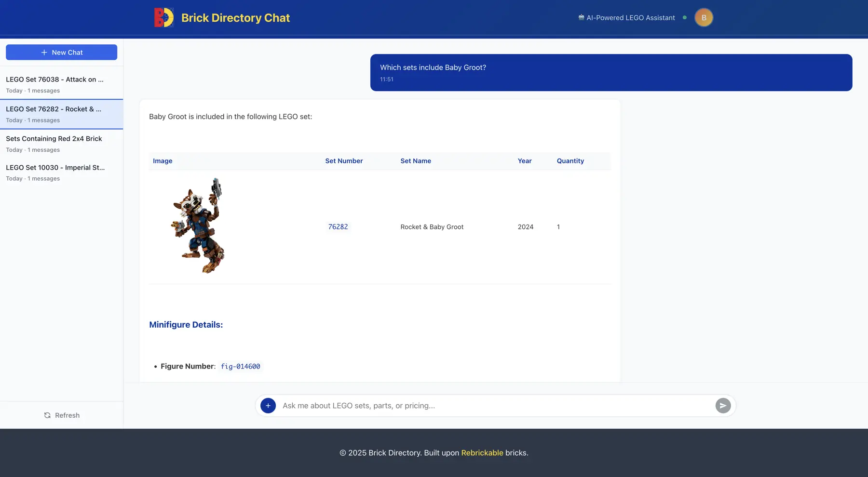Click the AI-Powered LEGO Assistant label

coord(630,18)
